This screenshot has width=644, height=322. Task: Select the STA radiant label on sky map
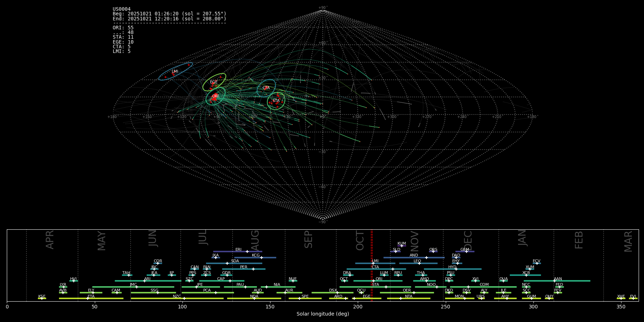pyautogui.click(x=276, y=101)
